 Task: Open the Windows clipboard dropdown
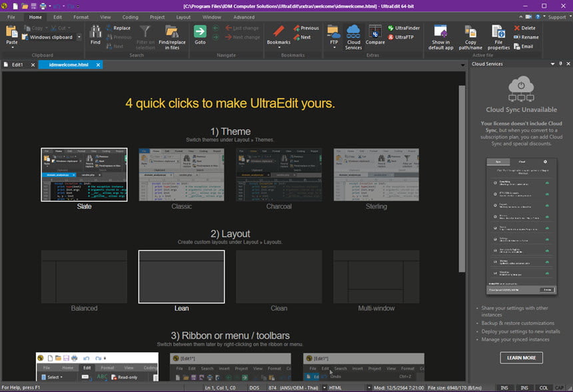click(x=79, y=37)
